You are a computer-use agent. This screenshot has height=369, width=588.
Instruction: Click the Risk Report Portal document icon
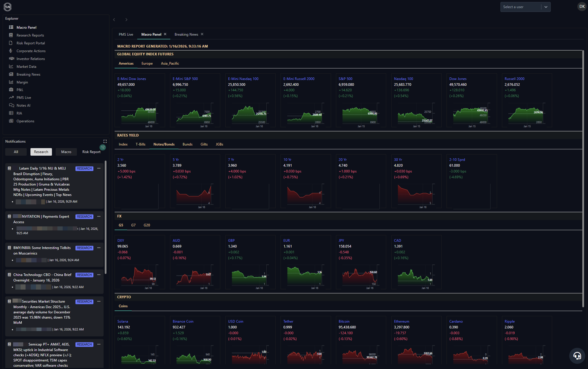tap(11, 43)
